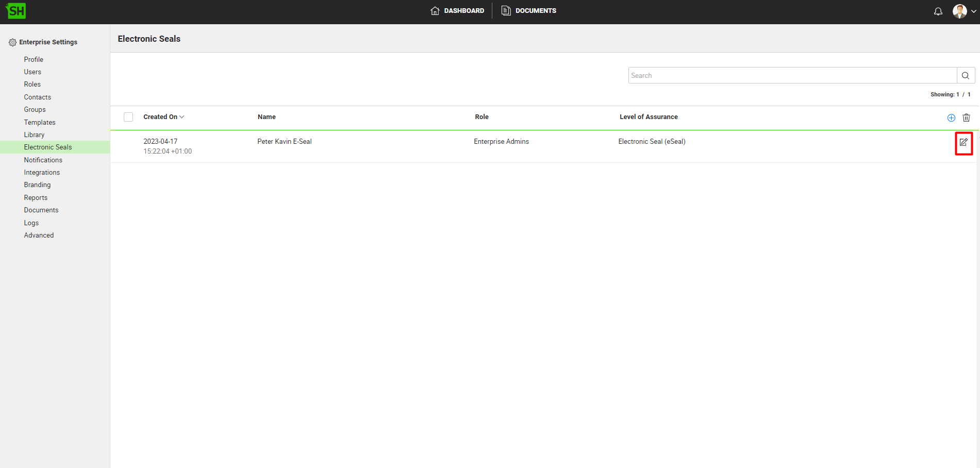Expand the user account dropdown arrow

(973, 11)
